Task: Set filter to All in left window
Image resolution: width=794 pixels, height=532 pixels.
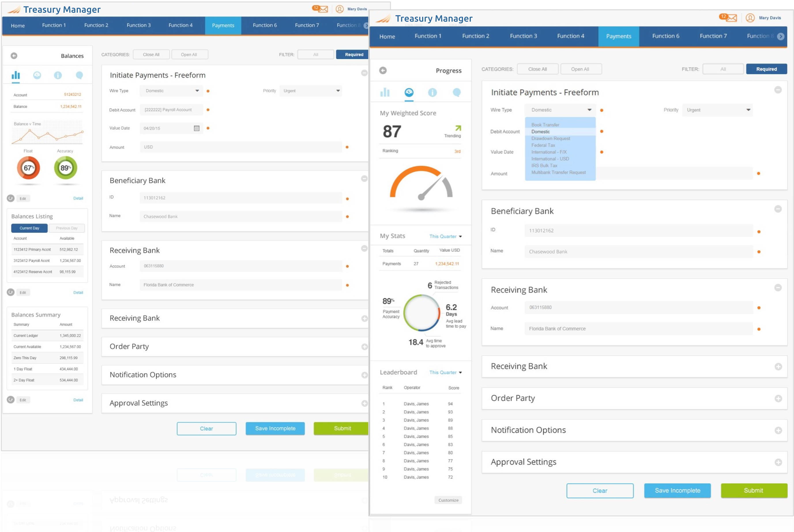Action: click(316, 54)
